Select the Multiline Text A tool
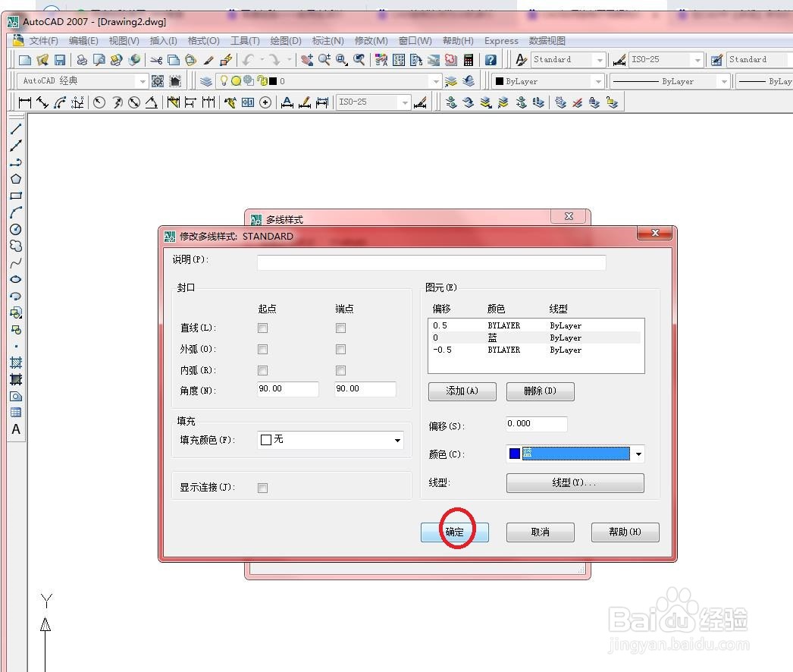Screen dimensions: 793x672 click(16, 429)
